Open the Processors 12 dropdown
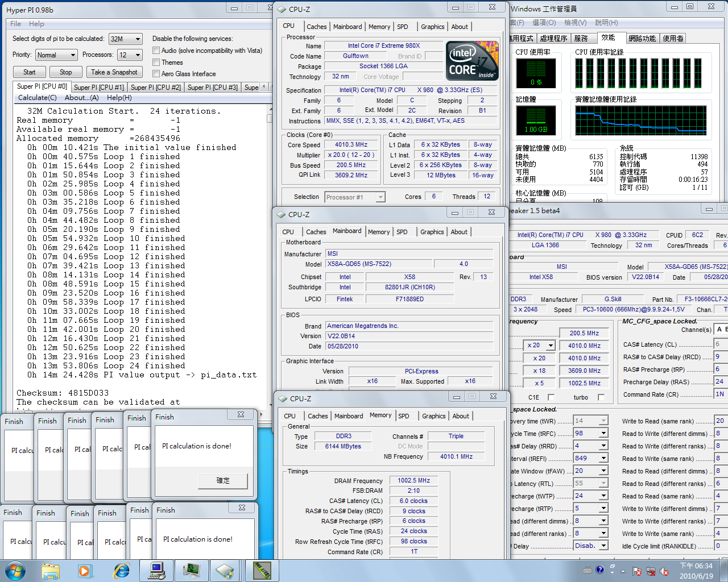728x582 pixels. 138,55
